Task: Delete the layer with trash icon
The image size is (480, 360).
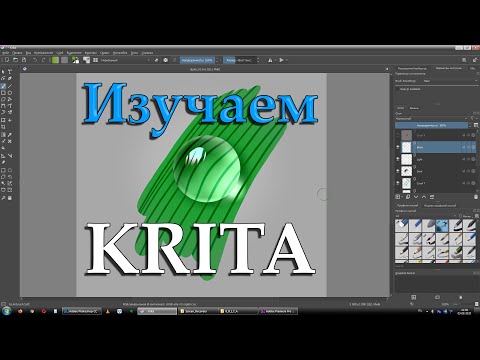Action: (x=476, y=197)
